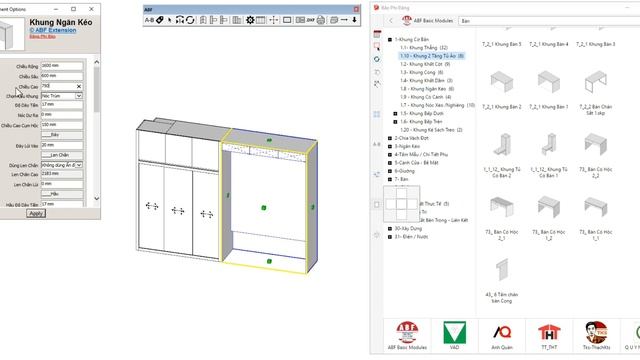Collapse the 1-Khung Cơ Bản tree node
This screenshot has height=360, width=640.
pos(390,40)
